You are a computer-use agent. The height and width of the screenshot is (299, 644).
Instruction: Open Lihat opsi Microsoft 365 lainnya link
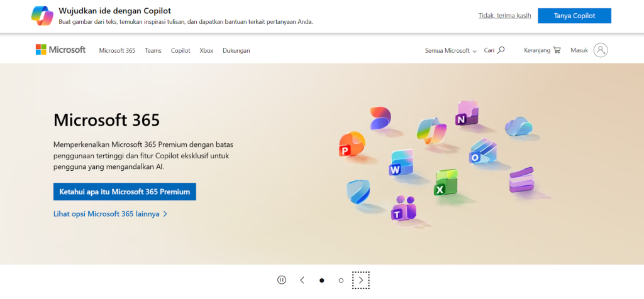pyautogui.click(x=111, y=214)
